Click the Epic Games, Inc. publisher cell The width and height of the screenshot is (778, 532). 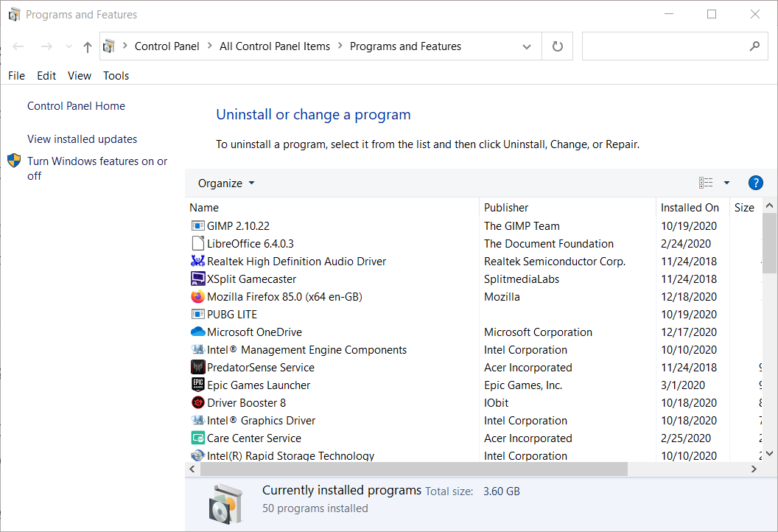[523, 385]
